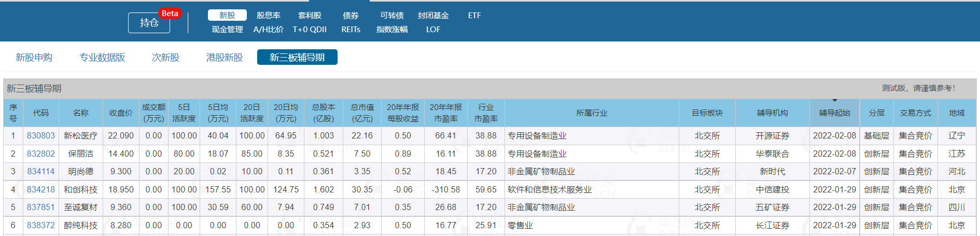This screenshot has height=236, width=980.
Task: Sort by 20年年报市盈率 column header
Action: (x=446, y=113)
